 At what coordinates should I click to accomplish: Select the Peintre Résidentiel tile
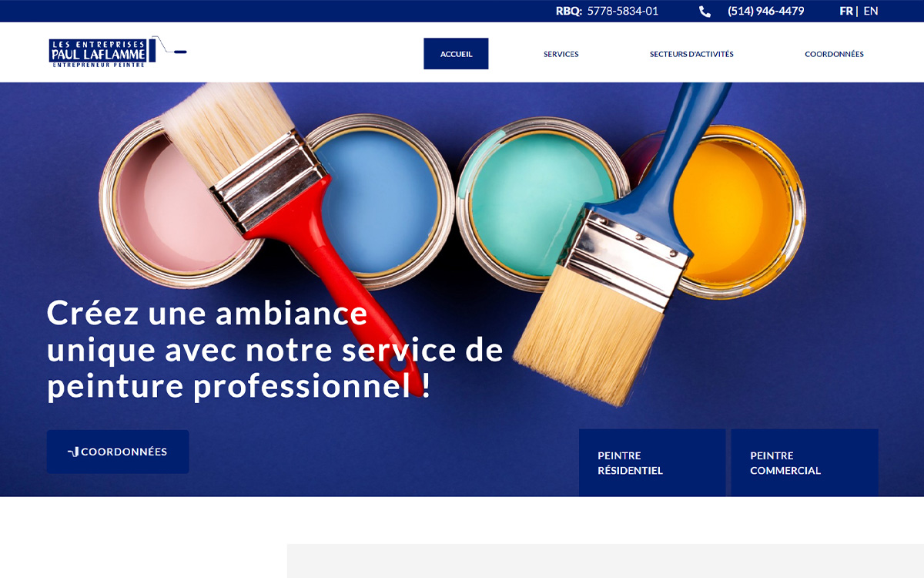tap(652, 462)
